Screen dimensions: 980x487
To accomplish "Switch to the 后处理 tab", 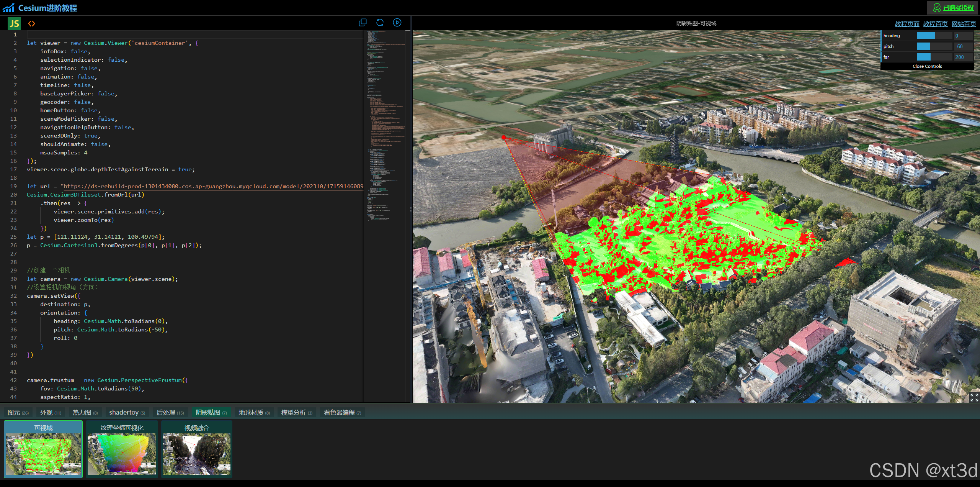I will [170, 412].
